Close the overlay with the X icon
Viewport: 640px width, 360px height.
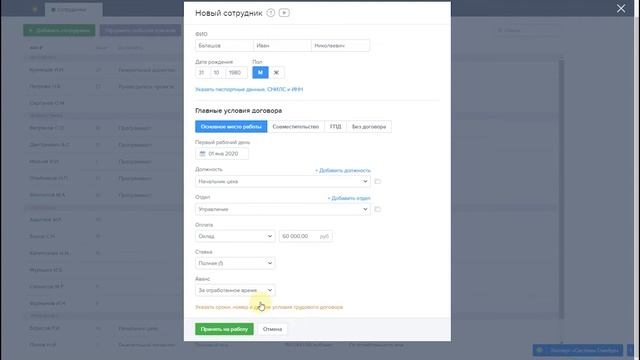click(621, 9)
